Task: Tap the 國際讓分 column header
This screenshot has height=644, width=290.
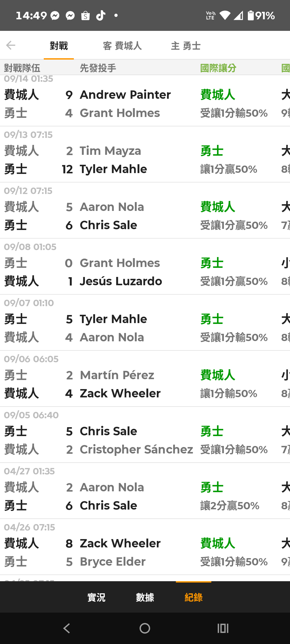Action: pyautogui.click(x=218, y=68)
